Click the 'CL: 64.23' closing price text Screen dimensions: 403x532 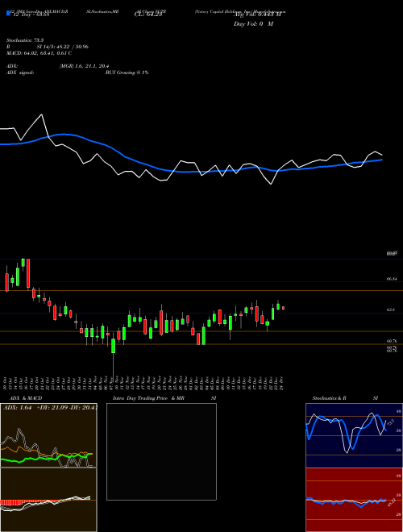148,14
